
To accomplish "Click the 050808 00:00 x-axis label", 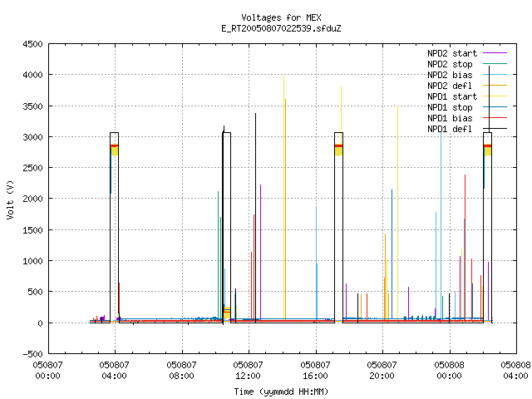I will click(x=449, y=370).
